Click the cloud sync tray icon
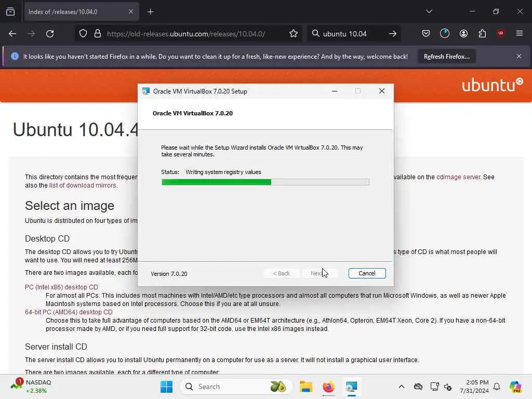Image resolution: width=532 pixels, height=399 pixels. 418,387
